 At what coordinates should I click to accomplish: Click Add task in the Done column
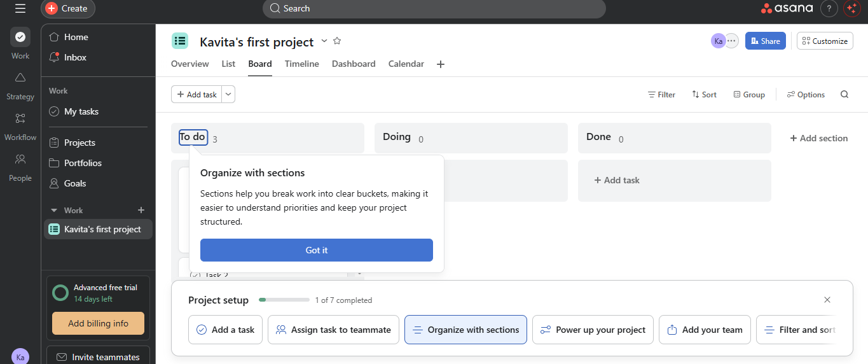(617, 180)
